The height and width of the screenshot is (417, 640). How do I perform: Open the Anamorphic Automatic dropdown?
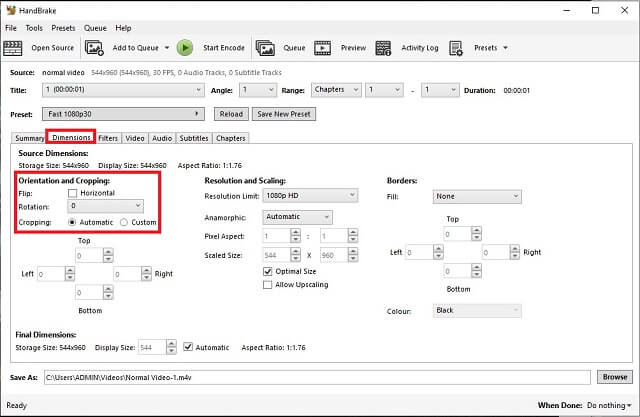pos(297,217)
